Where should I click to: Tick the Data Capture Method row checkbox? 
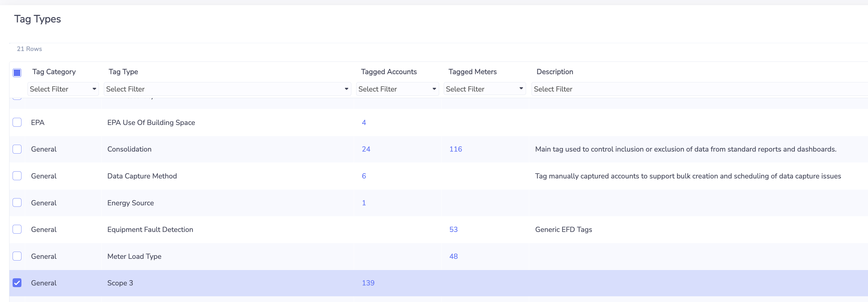tap(17, 176)
